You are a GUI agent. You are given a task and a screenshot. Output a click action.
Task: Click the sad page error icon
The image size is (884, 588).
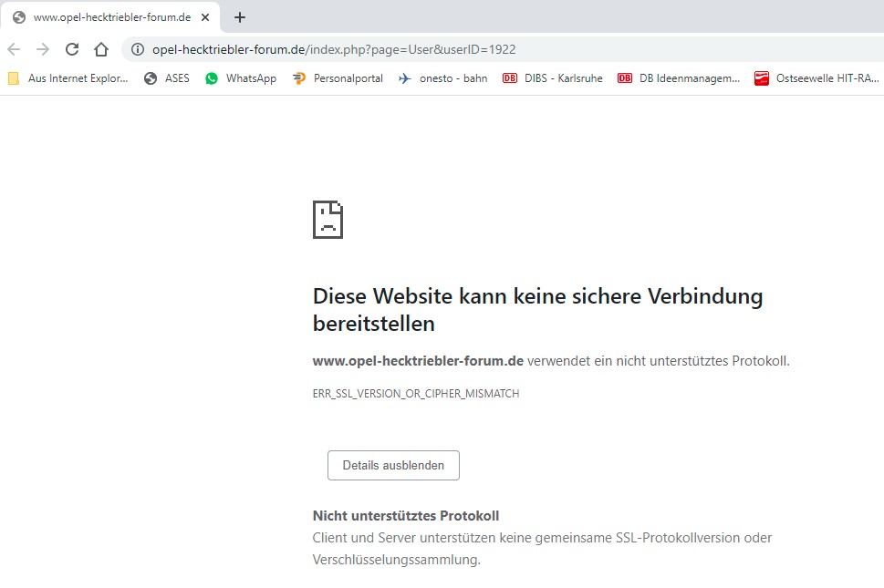coord(328,219)
